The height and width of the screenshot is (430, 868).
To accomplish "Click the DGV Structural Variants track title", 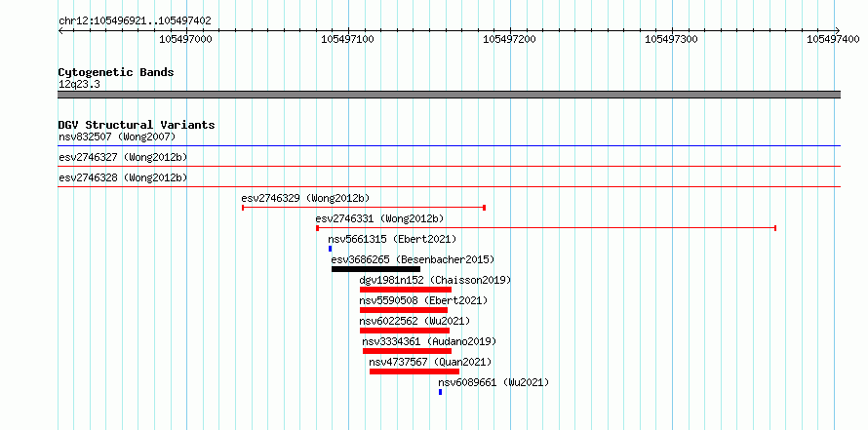I will [137, 125].
